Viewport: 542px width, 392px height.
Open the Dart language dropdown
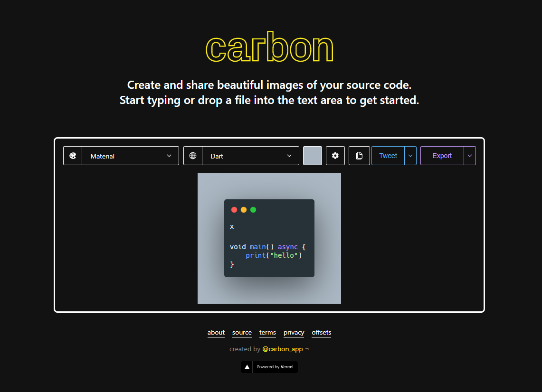[x=251, y=156]
